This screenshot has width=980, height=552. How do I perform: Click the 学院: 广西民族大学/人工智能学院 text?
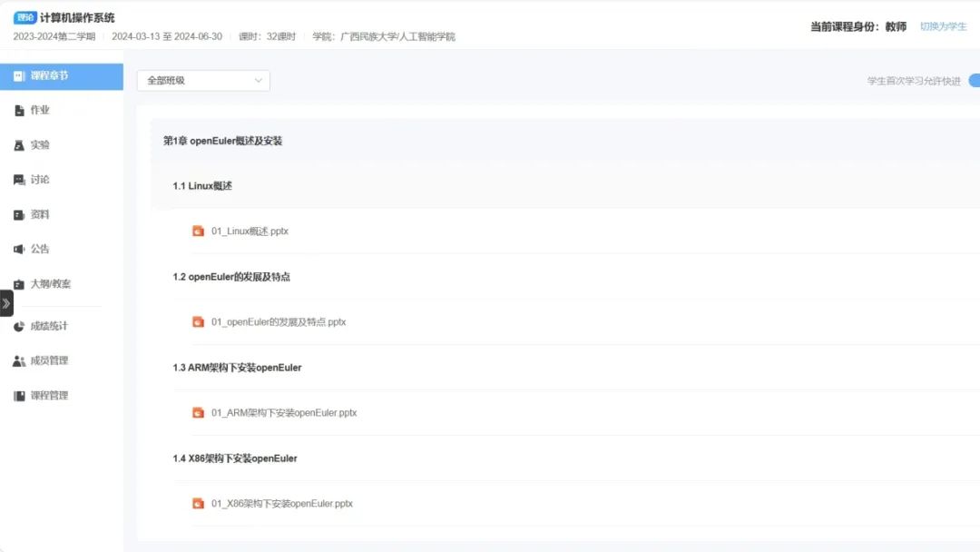(384, 36)
